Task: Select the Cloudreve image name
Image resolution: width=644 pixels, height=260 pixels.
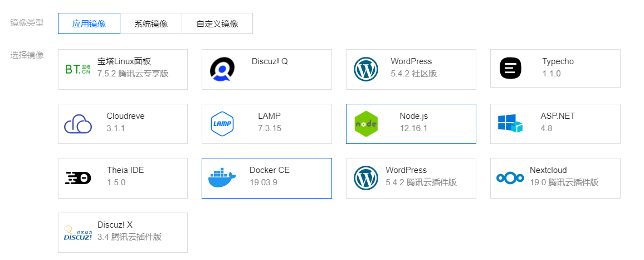Action: (125, 116)
